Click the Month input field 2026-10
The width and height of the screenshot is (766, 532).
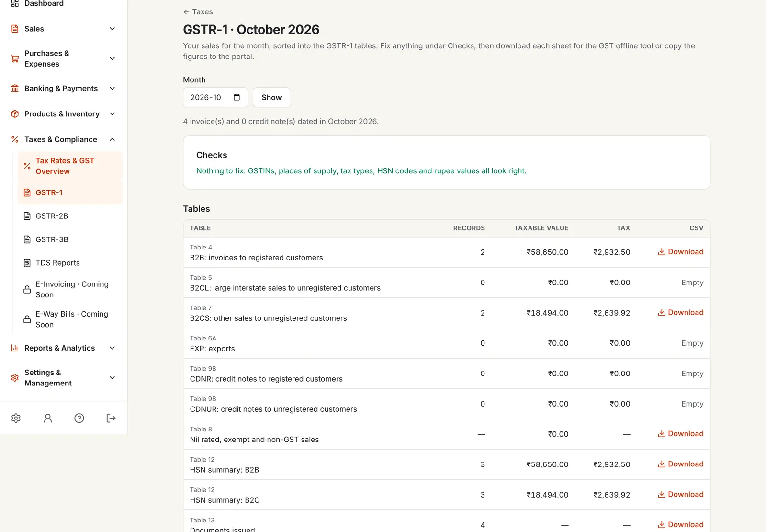click(x=215, y=97)
